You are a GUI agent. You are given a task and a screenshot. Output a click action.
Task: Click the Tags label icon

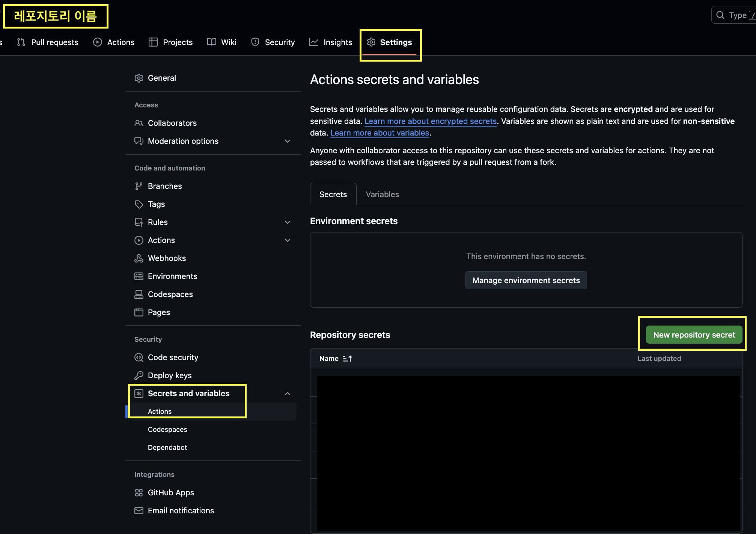click(x=139, y=204)
